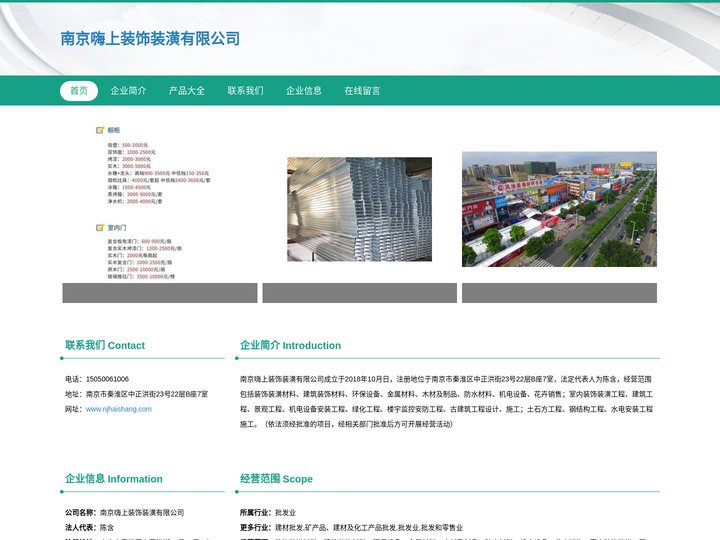Click 法人代表 value 陈含
Image resolution: width=720 pixels, height=540 pixels.
tap(107, 528)
